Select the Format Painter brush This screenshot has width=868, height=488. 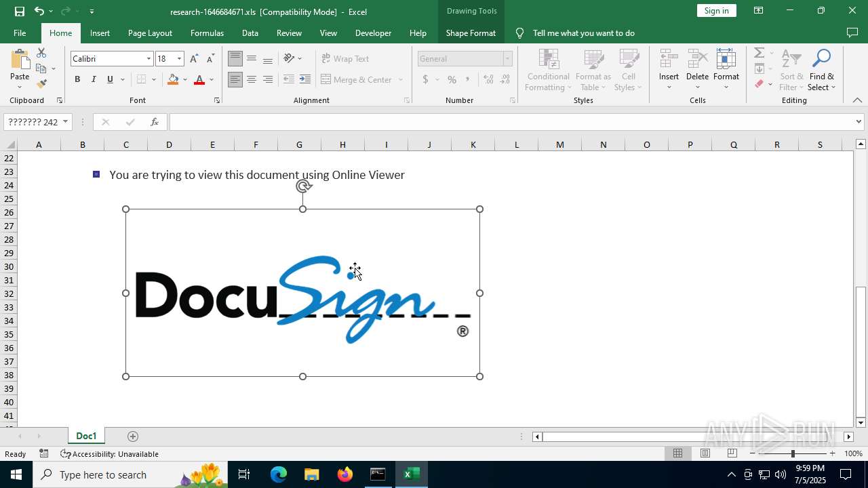pos(41,84)
